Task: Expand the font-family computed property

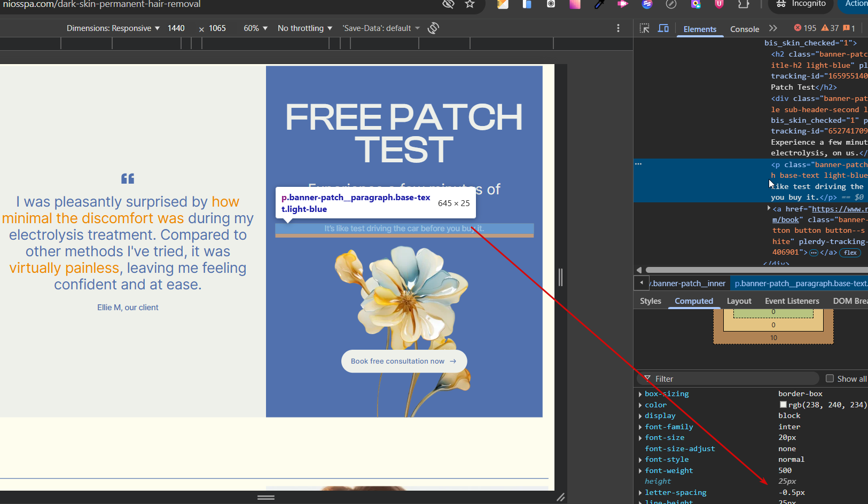Action: 640,427
